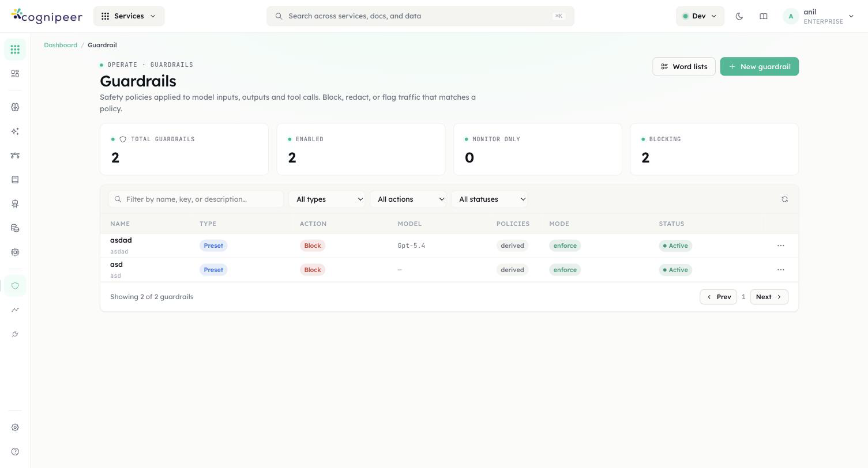Open row actions menu for asdad

[781, 246]
